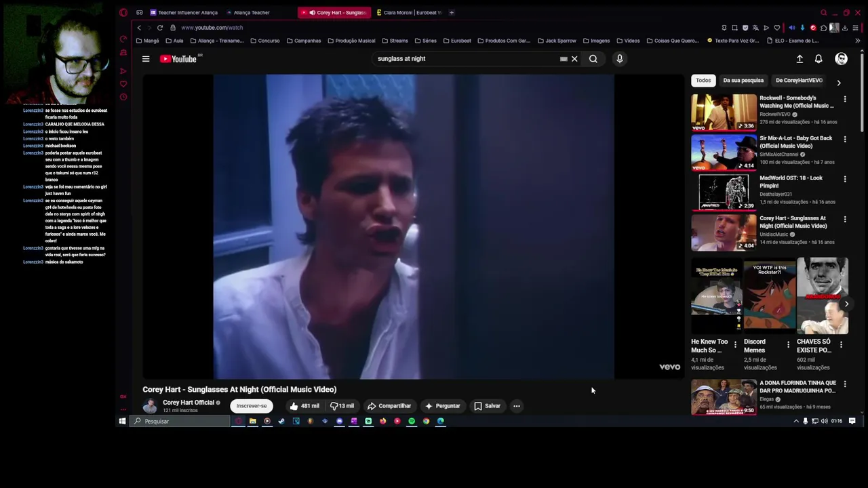Open the Eurobeat bookmark folder
This screenshot has height=488, width=868.
(456, 41)
